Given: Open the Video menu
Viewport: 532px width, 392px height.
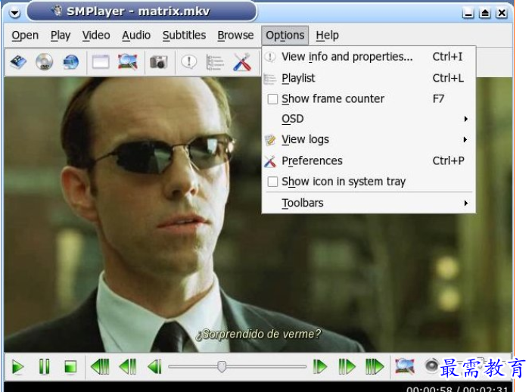Looking at the screenshot, I should [x=96, y=36].
